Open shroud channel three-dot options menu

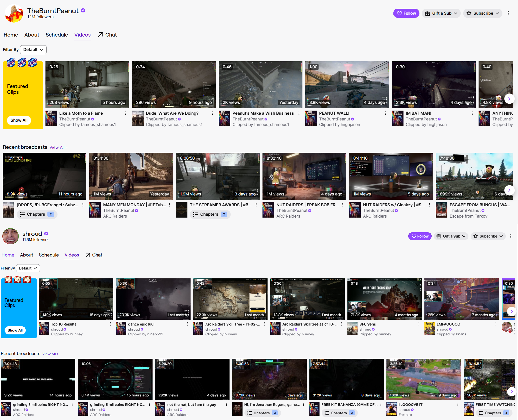[x=511, y=236]
